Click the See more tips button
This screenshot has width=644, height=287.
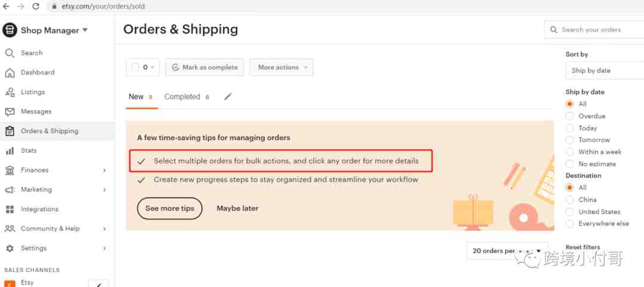169,208
